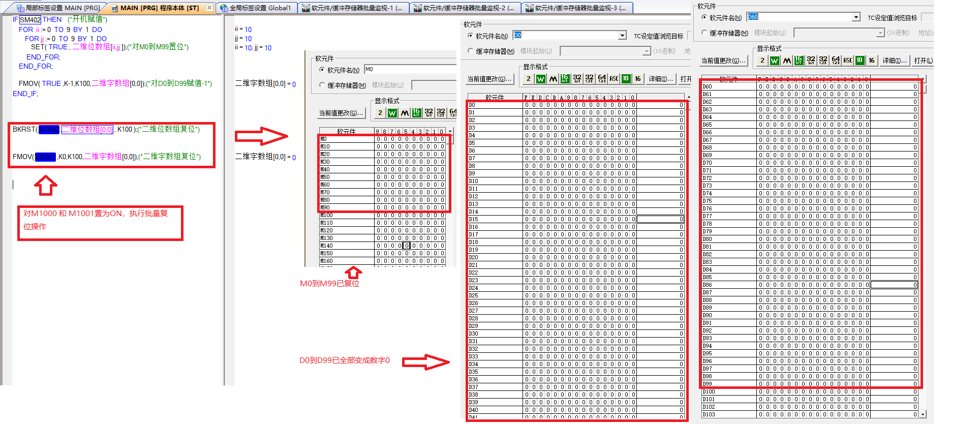Viewport: 980px width, 424px height.
Task: Click green W word format in M0 panel
Action: tap(392, 113)
